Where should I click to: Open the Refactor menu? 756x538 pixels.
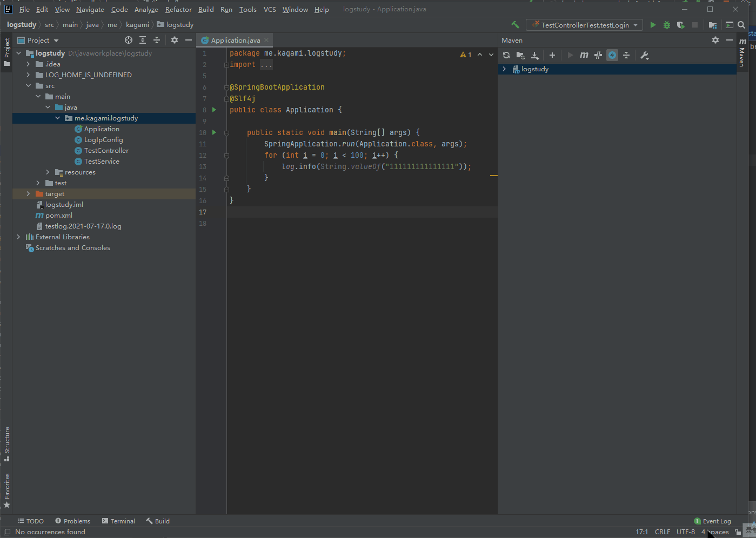[178, 9]
